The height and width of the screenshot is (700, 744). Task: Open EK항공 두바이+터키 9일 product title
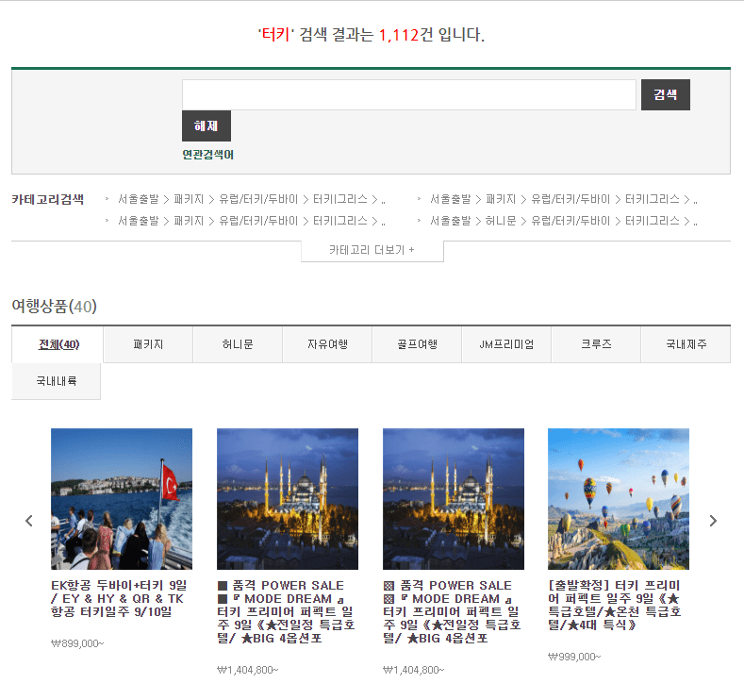point(119,599)
